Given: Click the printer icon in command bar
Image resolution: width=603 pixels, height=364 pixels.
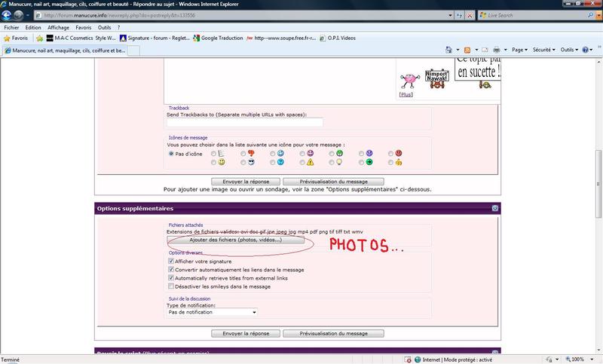Looking at the screenshot, I should pyautogui.click(x=497, y=50).
